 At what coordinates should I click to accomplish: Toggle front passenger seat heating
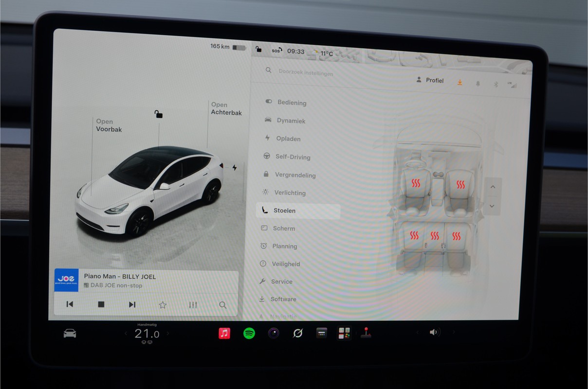tap(460, 184)
